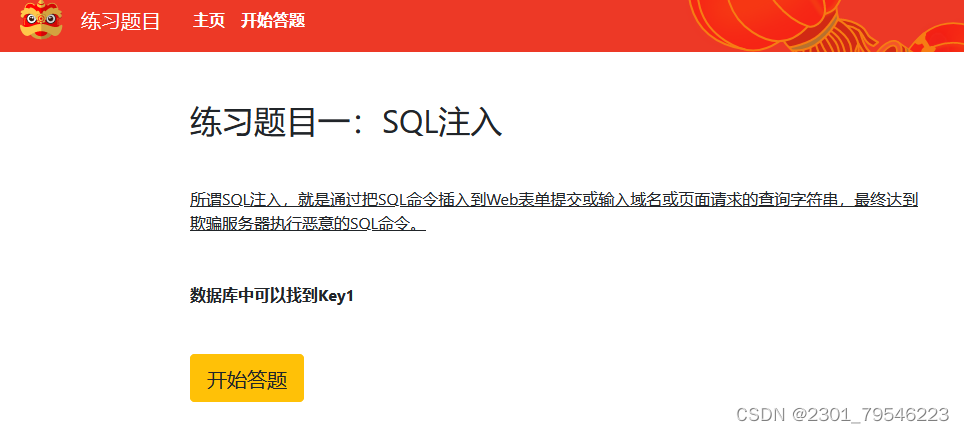The height and width of the screenshot is (433, 964).
Task: Go to the 主页 navigation item
Action: [208, 20]
